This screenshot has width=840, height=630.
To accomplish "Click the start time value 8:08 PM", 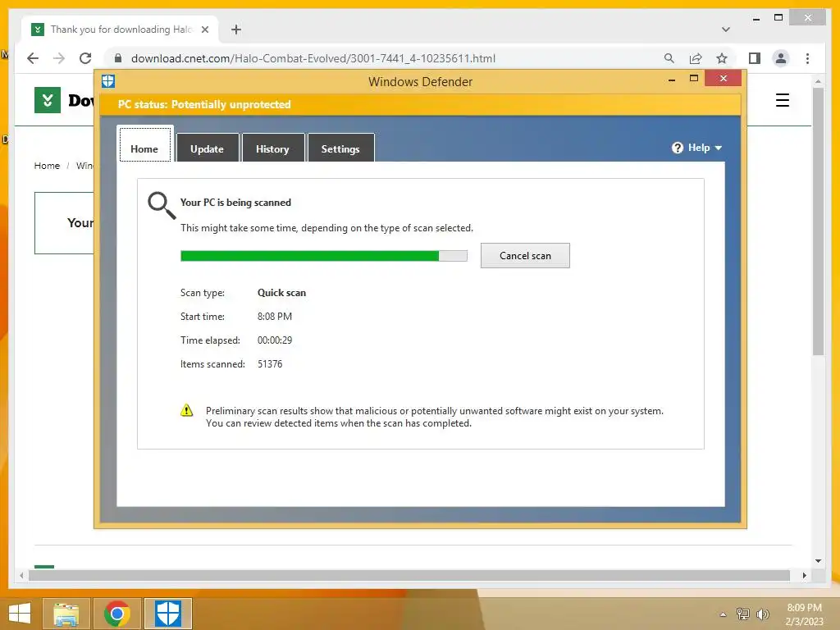I will [x=275, y=316].
